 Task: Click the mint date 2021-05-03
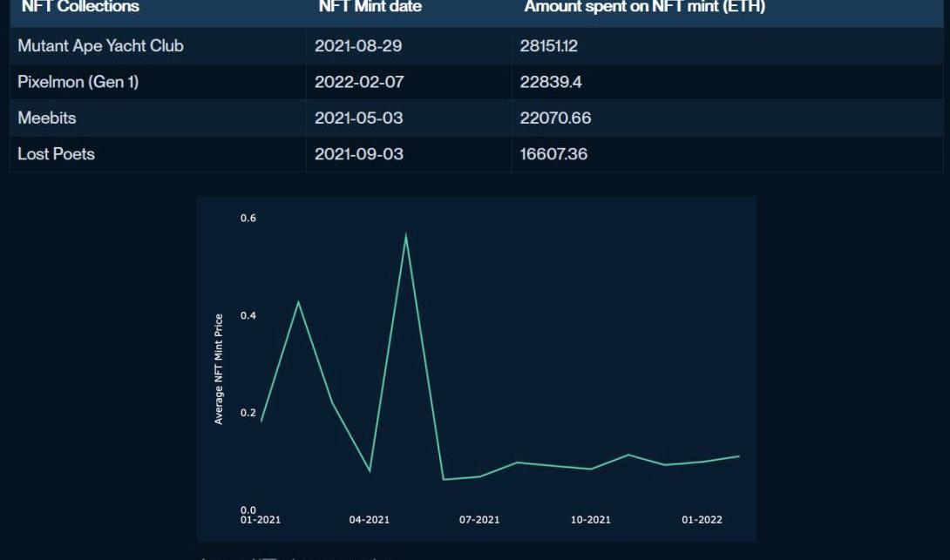coord(358,118)
